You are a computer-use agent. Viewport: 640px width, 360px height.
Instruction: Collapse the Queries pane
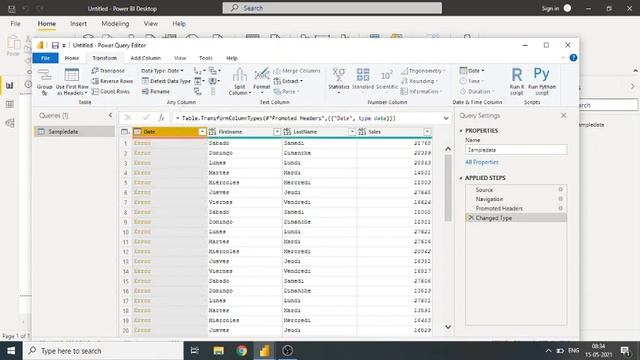tap(110, 116)
